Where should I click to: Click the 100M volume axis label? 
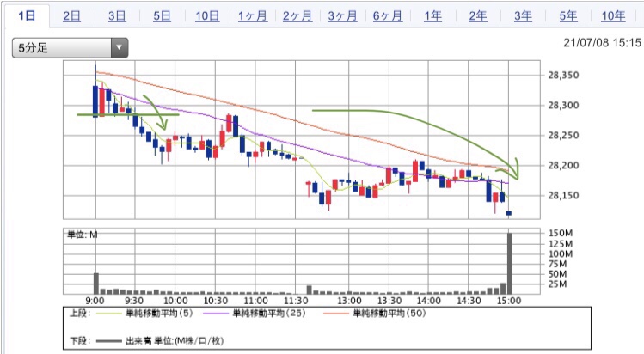[561, 254]
